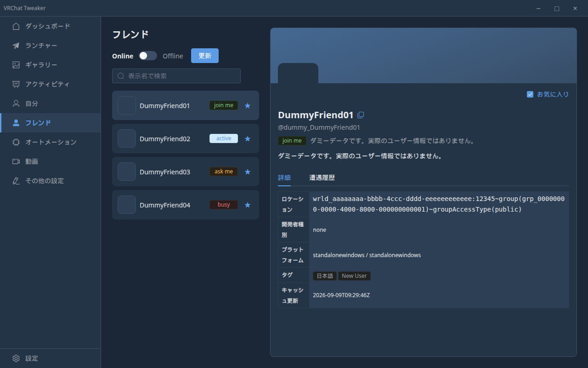
Task: Select DummyFriend04 in friend list
Action: click(186, 205)
